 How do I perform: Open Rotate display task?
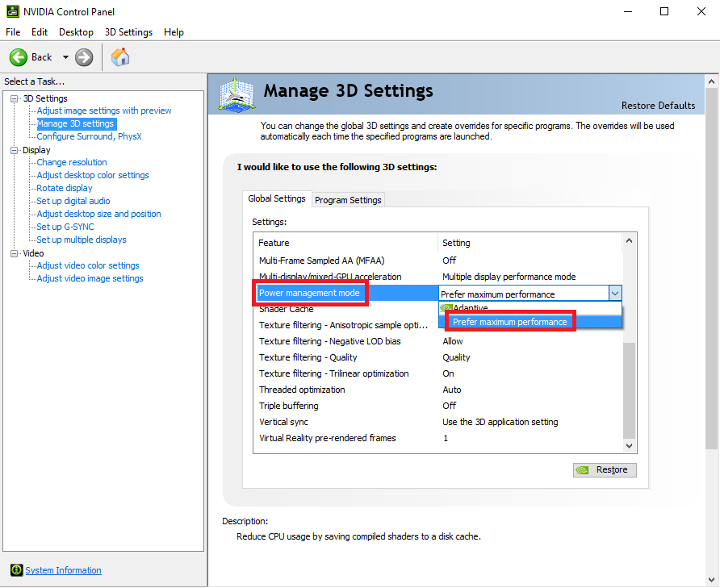pyautogui.click(x=65, y=188)
